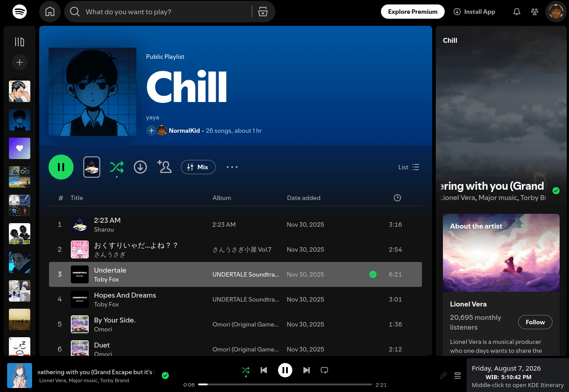Open the さんうさぎ小屋 Vol.7 album link
This screenshot has height=392, width=569.
242,249
